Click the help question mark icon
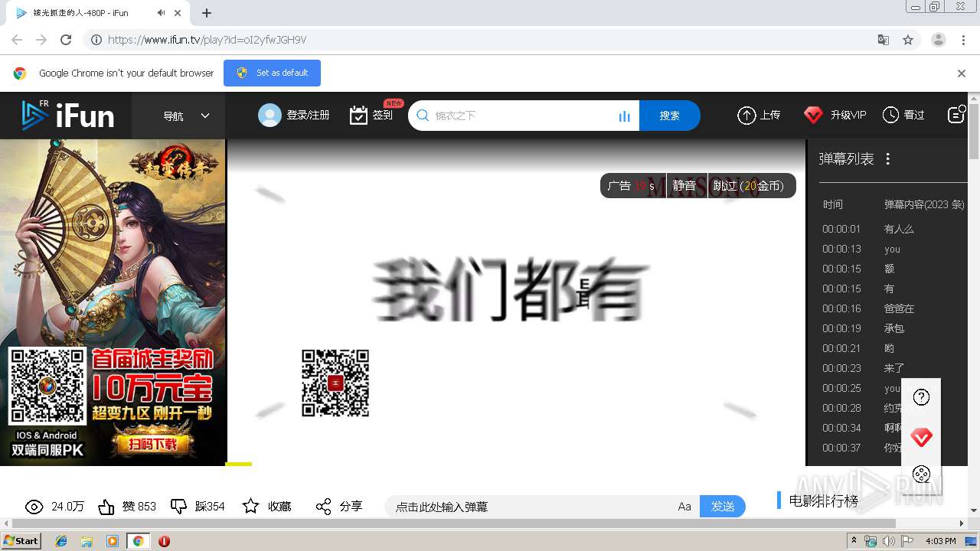This screenshot has height=551, width=980. tap(922, 397)
